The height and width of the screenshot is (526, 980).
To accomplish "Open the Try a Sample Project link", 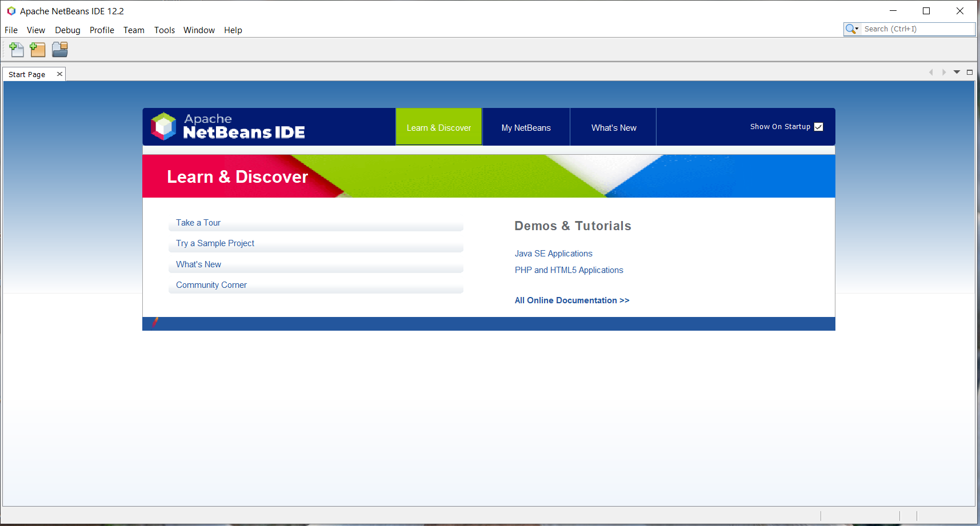I will (215, 243).
